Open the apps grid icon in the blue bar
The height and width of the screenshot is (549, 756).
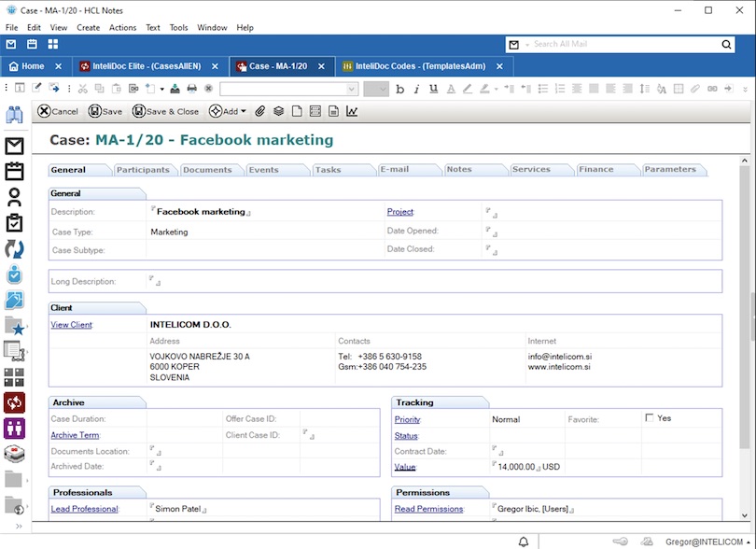53,45
